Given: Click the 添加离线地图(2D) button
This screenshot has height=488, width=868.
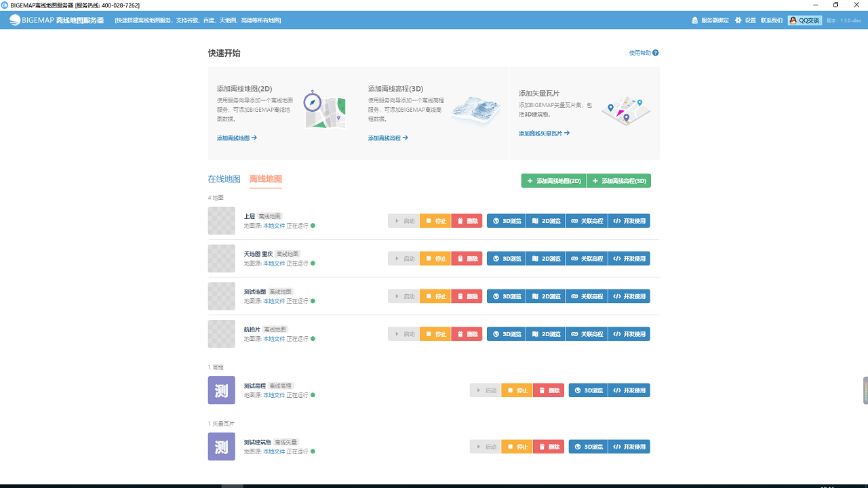Looking at the screenshot, I should (551, 181).
